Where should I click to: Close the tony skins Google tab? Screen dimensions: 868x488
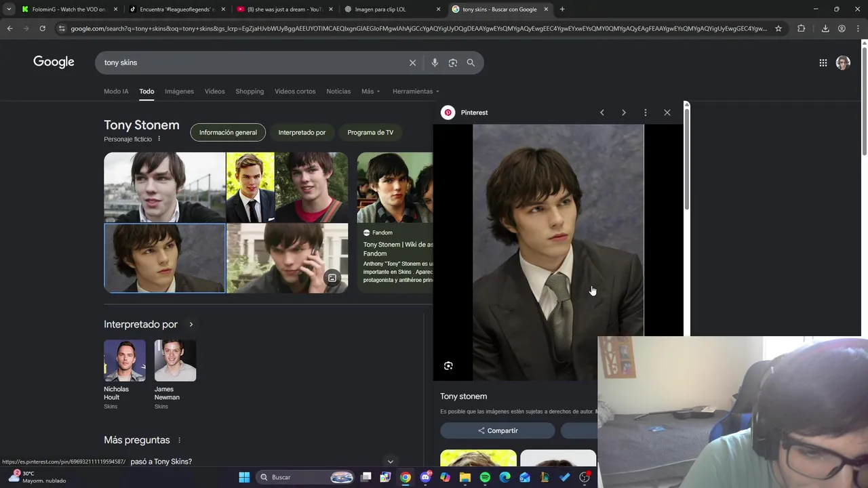(x=546, y=9)
